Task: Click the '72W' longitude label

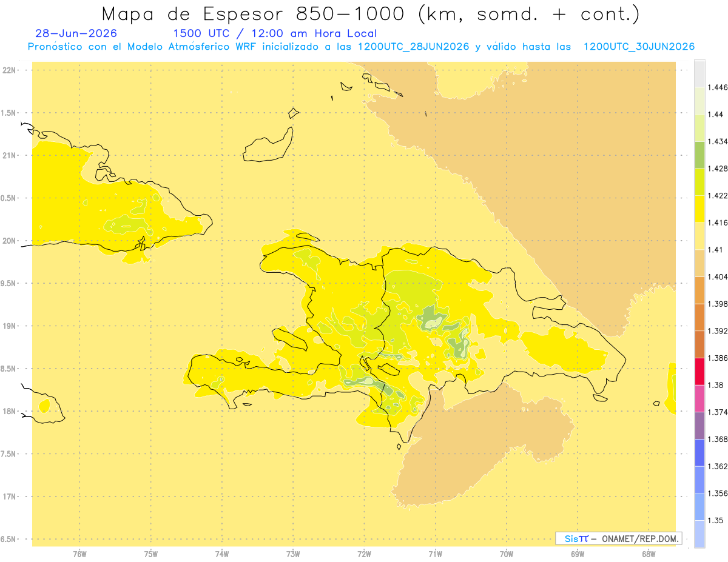Action: coord(364,554)
